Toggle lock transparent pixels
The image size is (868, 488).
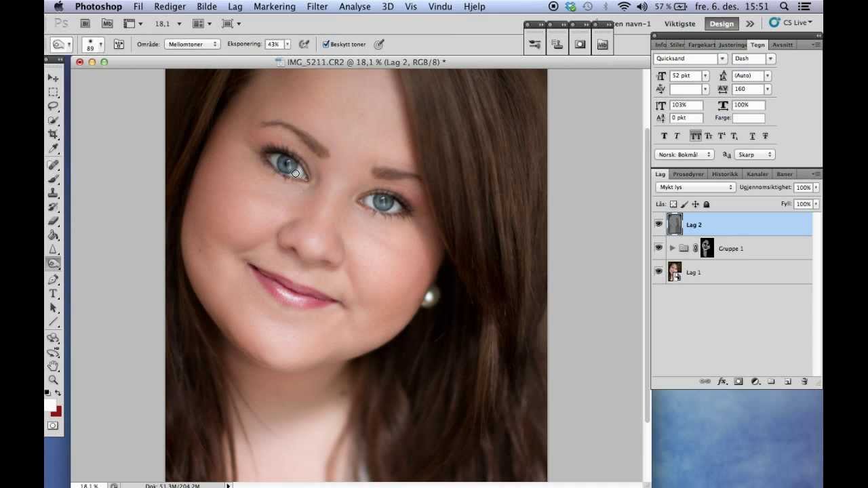coord(673,204)
